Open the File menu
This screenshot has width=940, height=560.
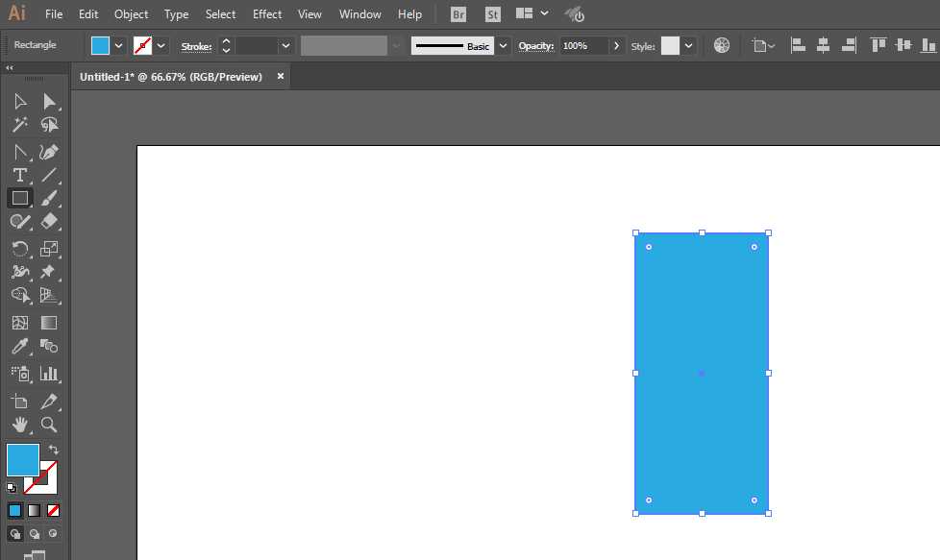(x=54, y=13)
